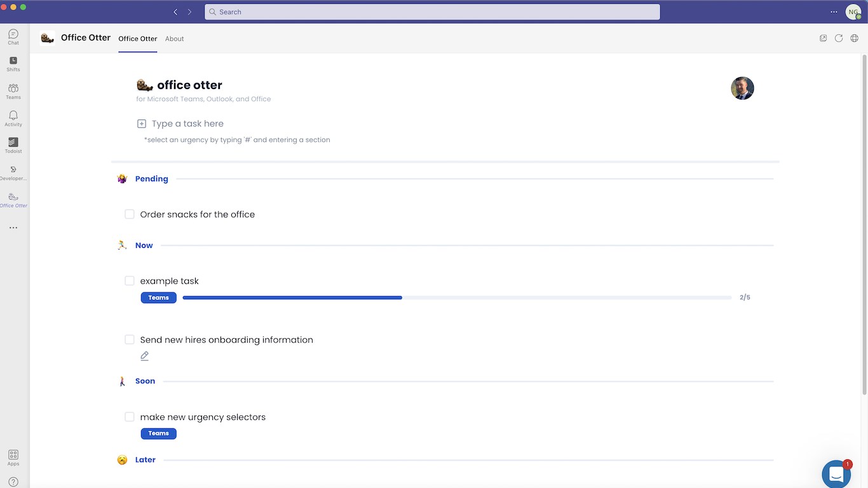
Task: Go to Teams in the sidebar
Action: tap(13, 91)
